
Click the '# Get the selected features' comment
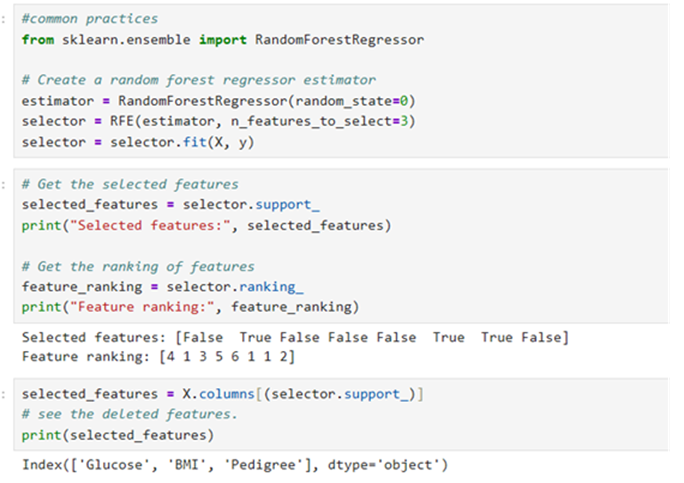130,184
